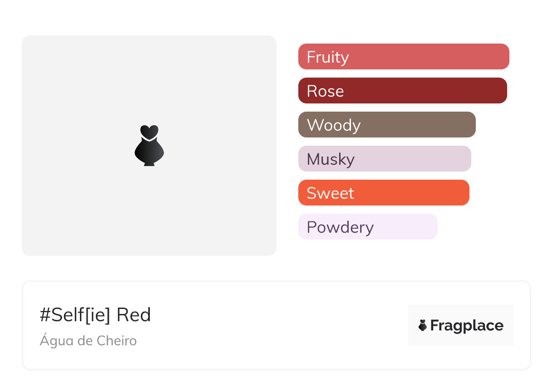553x392 pixels.
Task: Open the #Self[ie] Red perfume title
Action: tap(95, 315)
